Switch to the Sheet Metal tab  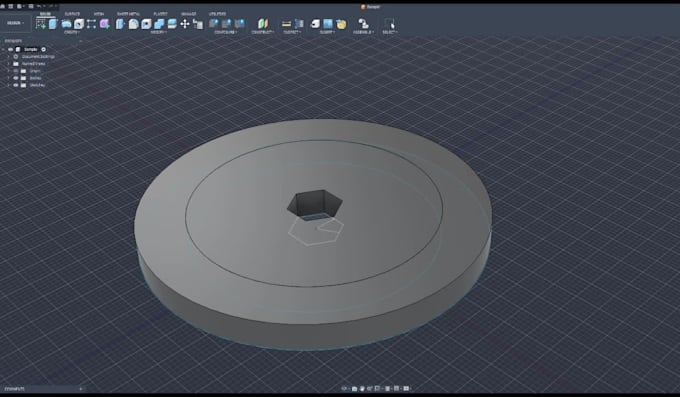pos(128,14)
